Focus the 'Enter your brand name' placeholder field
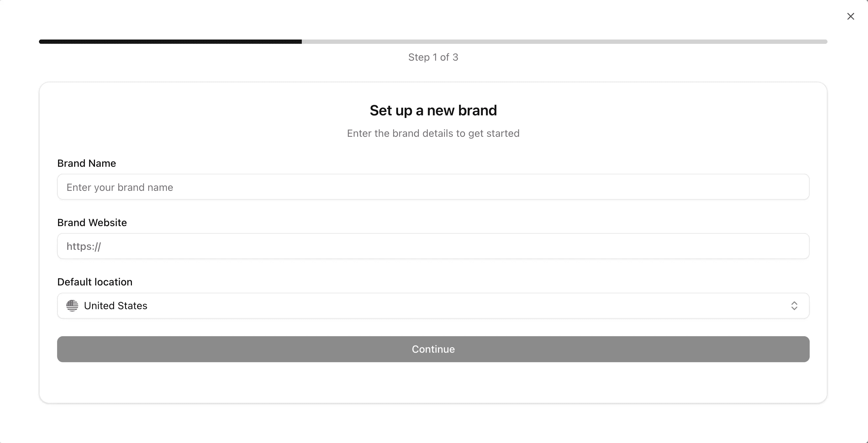The width and height of the screenshot is (868, 443). [x=433, y=187]
